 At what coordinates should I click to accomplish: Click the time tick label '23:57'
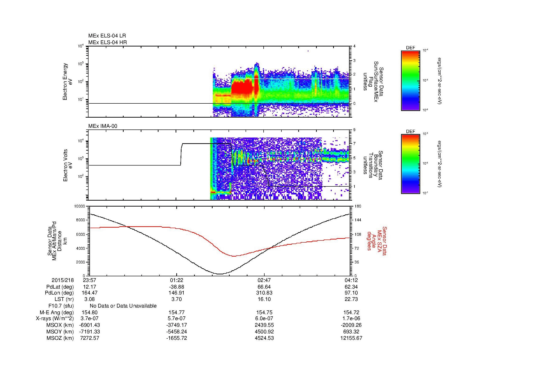(x=90, y=280)
